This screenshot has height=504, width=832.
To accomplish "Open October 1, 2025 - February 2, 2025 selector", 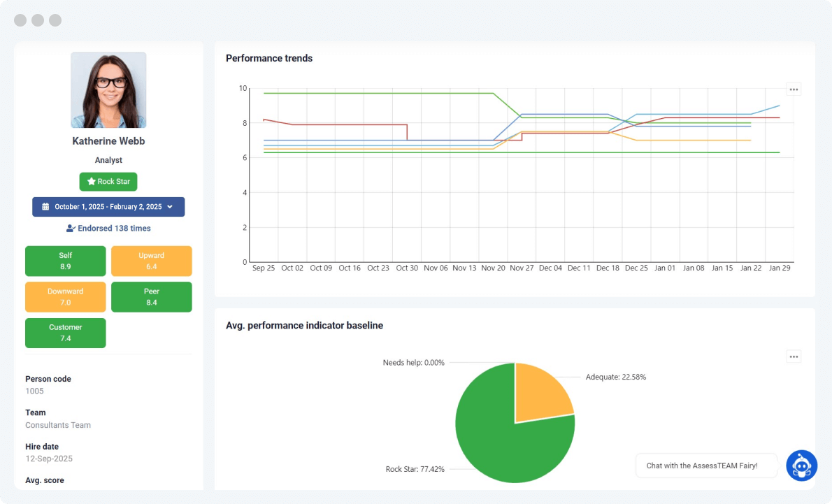I will tap(108, 207).
